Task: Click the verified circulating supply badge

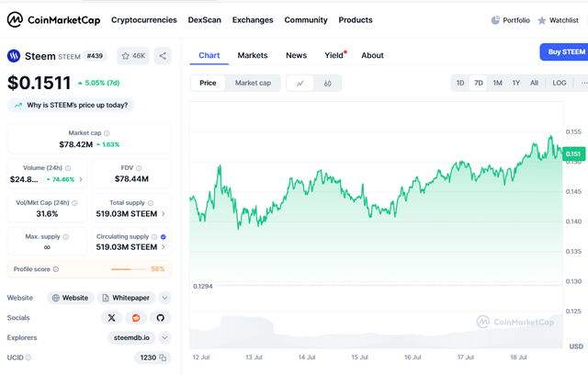Action: [x=164, y=236]
